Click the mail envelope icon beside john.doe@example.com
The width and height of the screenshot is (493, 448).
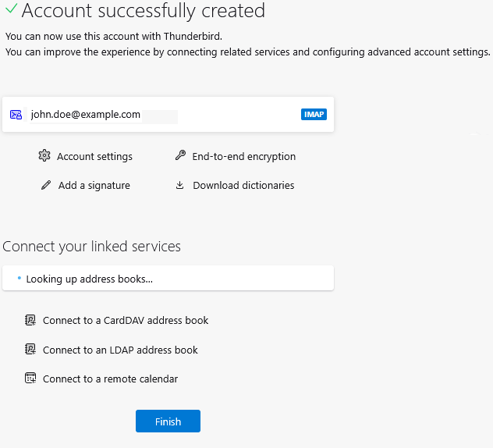pos(16,115)
